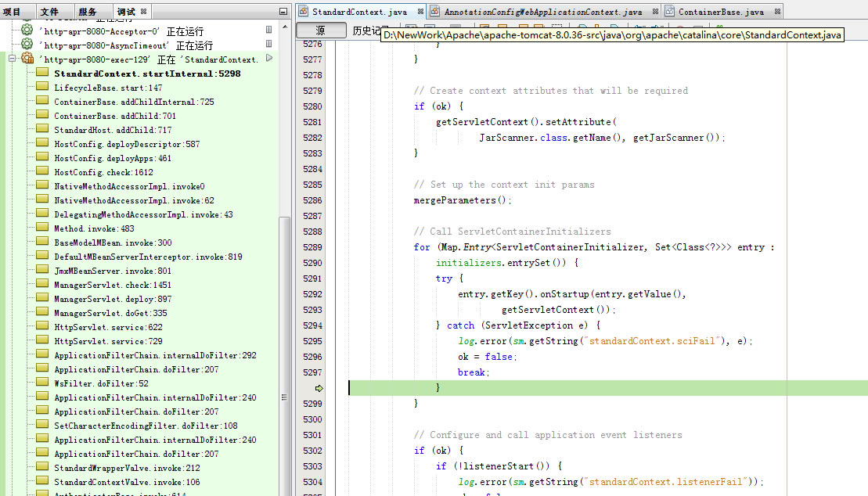The image size is (868, 496).
Task: Select frame BaseModelMBean.invoke:300
Action: point(113,243)
